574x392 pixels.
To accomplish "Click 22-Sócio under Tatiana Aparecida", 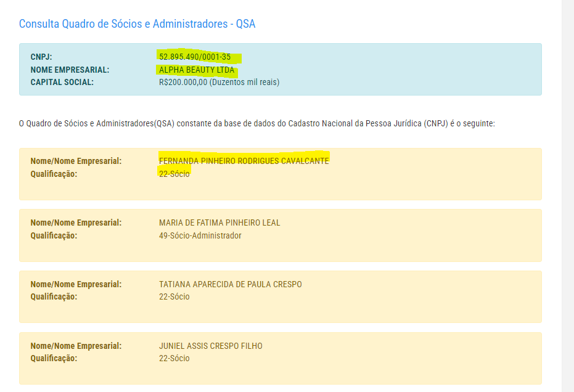I will [174, 296].
